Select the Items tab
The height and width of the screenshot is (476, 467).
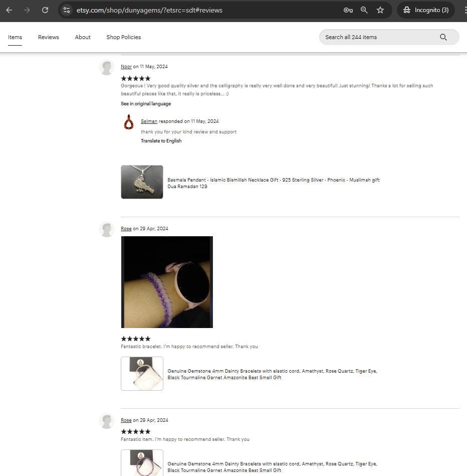15,37
